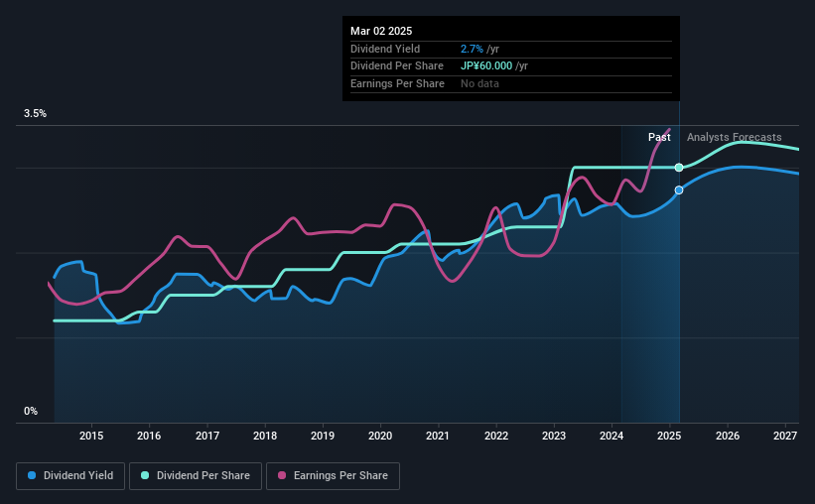This screenshot has width=815, height=504.
Task: Click the '2.7%' dividend yield value
Action: click(x=472, y=49)
